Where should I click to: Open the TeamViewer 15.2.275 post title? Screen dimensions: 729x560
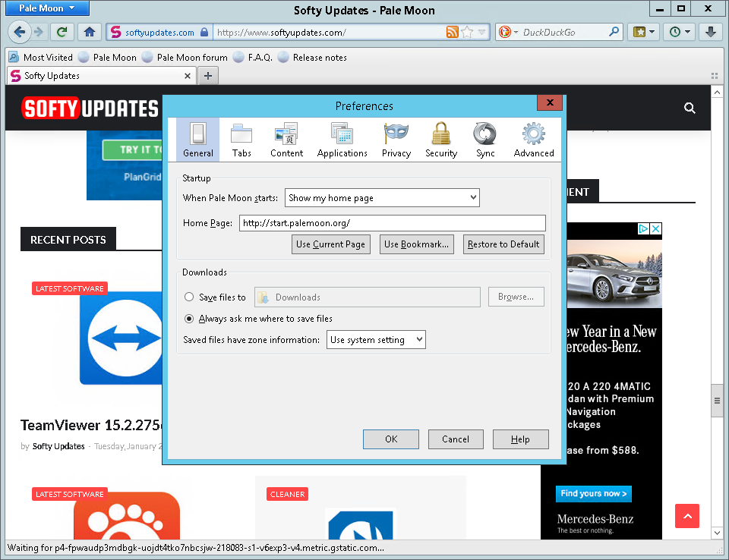tap(92, 425)
